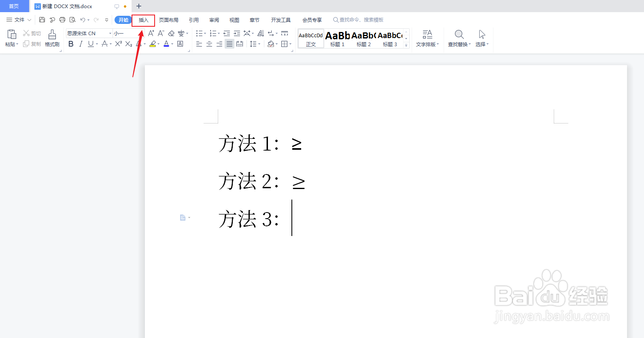Click the Copy (复制) button
The image size is (644, 338).
click(32, 44)
